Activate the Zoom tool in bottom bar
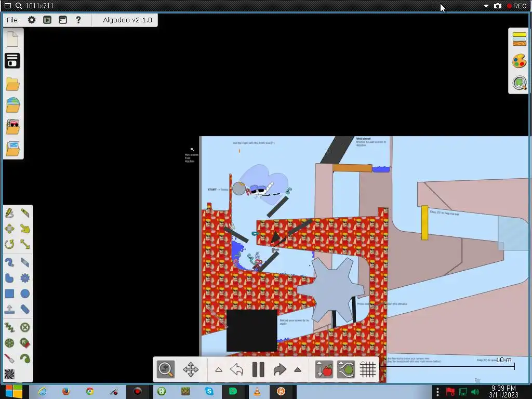 click(x=166, y=369)
